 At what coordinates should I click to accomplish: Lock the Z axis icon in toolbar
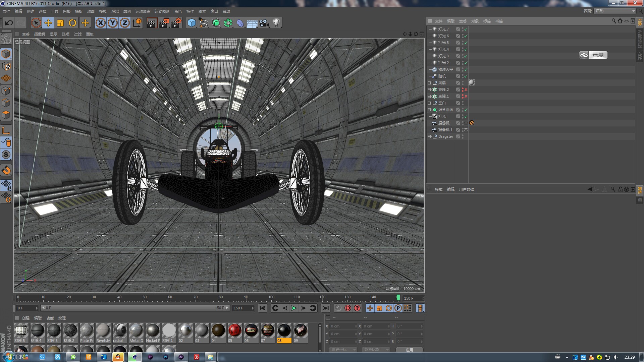pos(124,23)
